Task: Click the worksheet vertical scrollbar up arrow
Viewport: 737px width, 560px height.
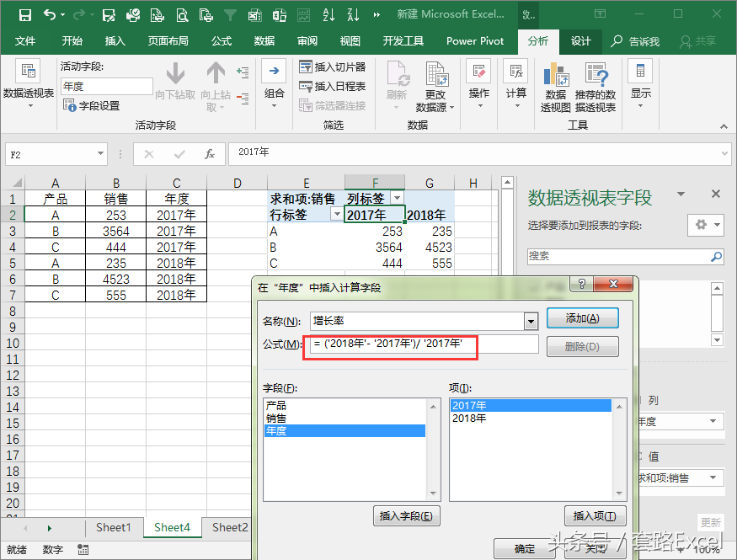Action: click(x=507, y=183)
